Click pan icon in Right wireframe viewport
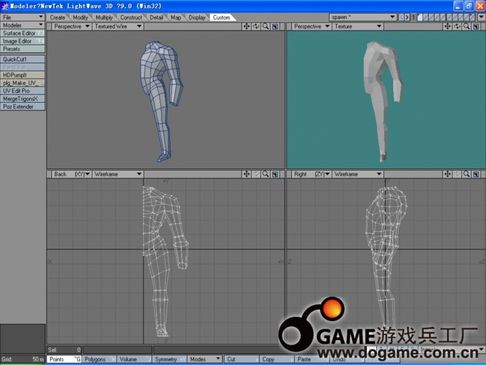486x365 pixels. (447, 174)
